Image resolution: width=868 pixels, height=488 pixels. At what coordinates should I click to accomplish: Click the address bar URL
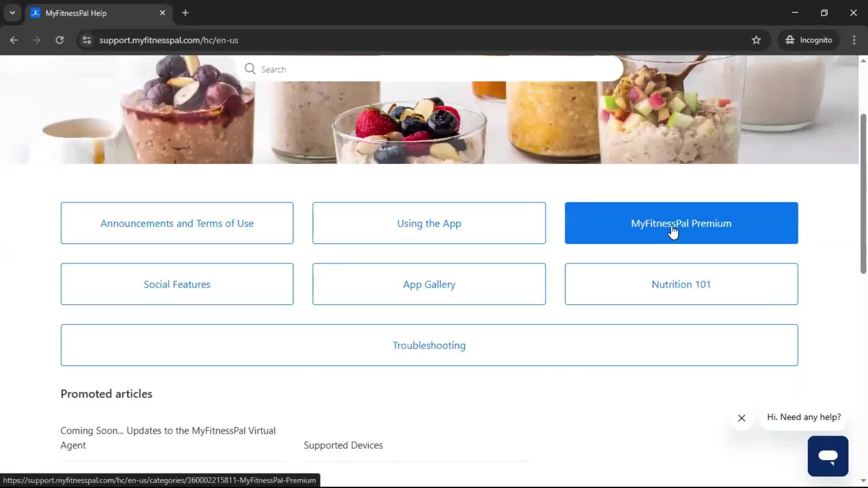click(x=169, y=40)
